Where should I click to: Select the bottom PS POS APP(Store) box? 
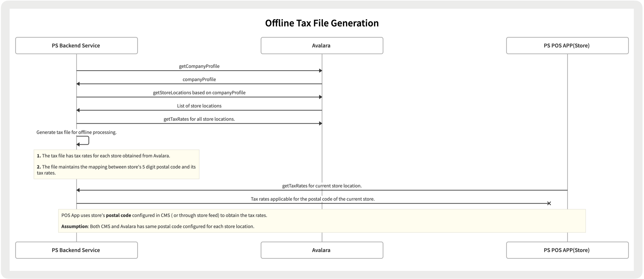(567, 250)
